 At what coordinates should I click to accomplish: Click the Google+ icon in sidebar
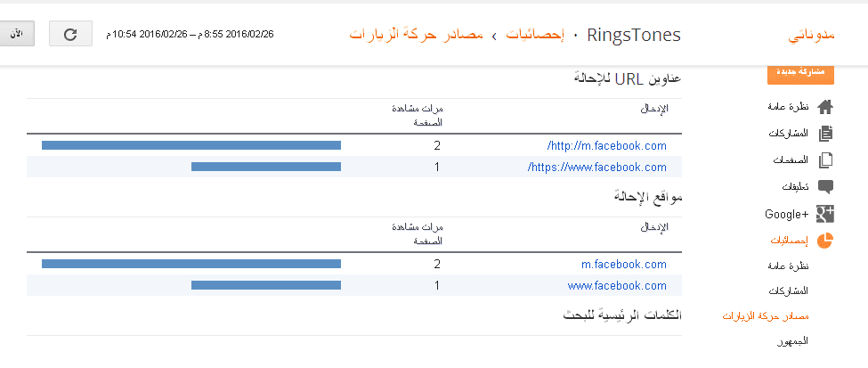824,214
